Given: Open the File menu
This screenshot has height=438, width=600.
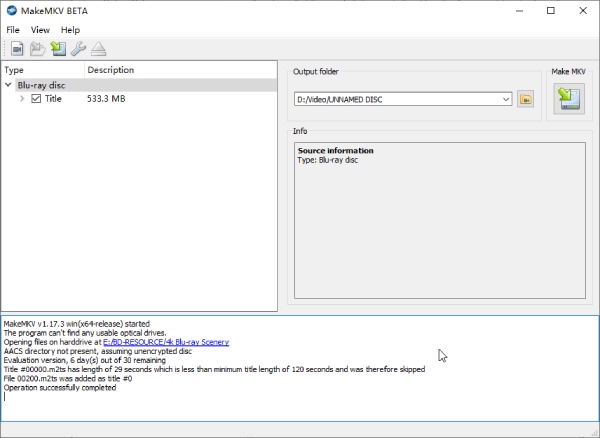Looking at the screenshot, I should point(13,30).
